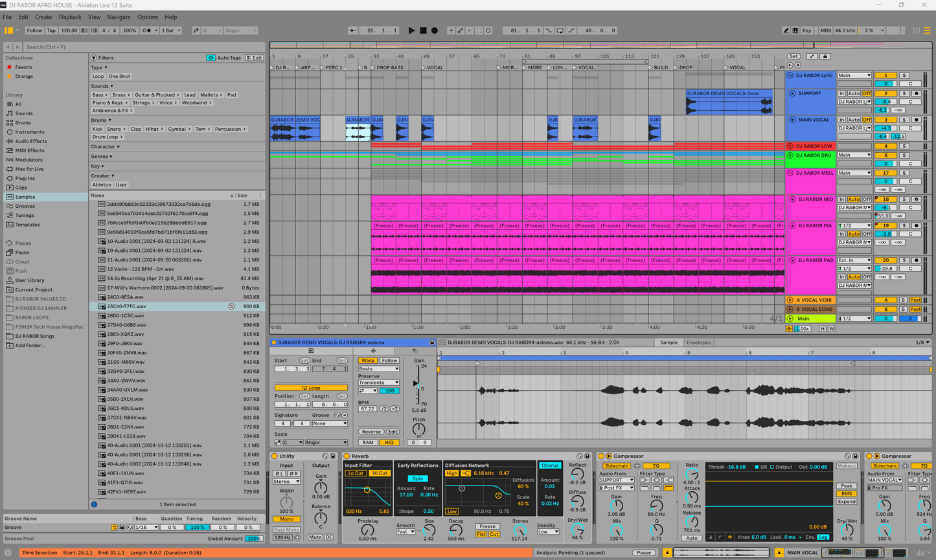Open the Create menu
This screenshot has width=936, height=560.
point(43,17)
